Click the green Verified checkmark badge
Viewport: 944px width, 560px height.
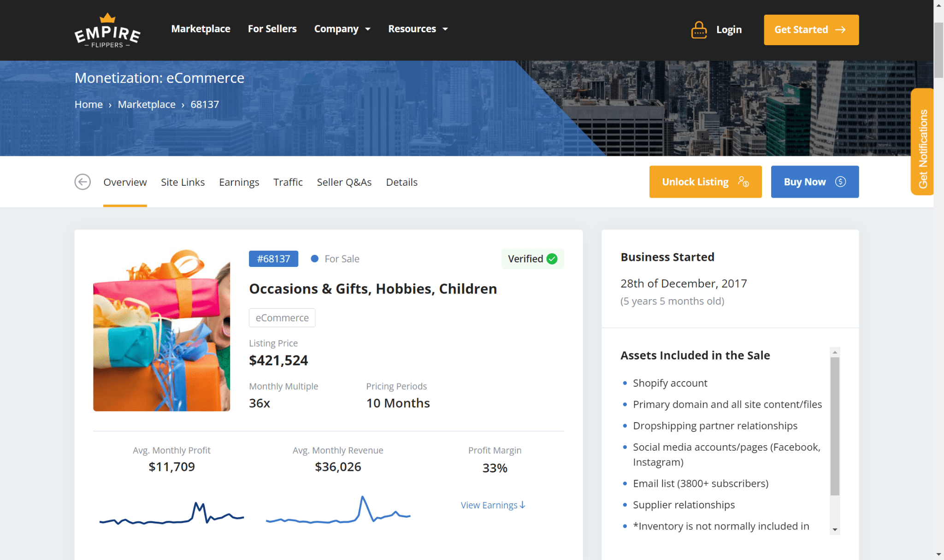click(552, 259)
